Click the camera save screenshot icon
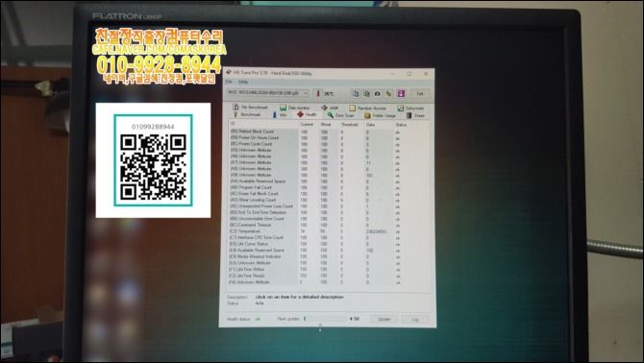644x363 pixels. pyautogui.click(x=378, y=93)
